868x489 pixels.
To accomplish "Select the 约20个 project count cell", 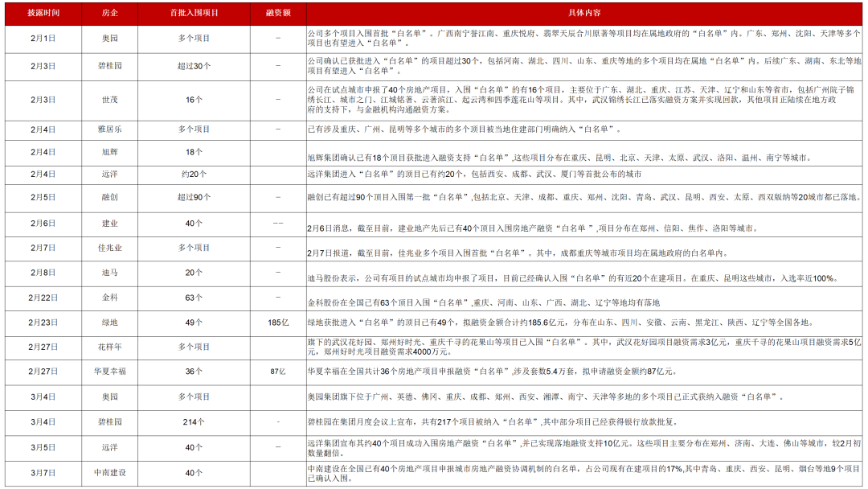I will click(x=194, y=174).
